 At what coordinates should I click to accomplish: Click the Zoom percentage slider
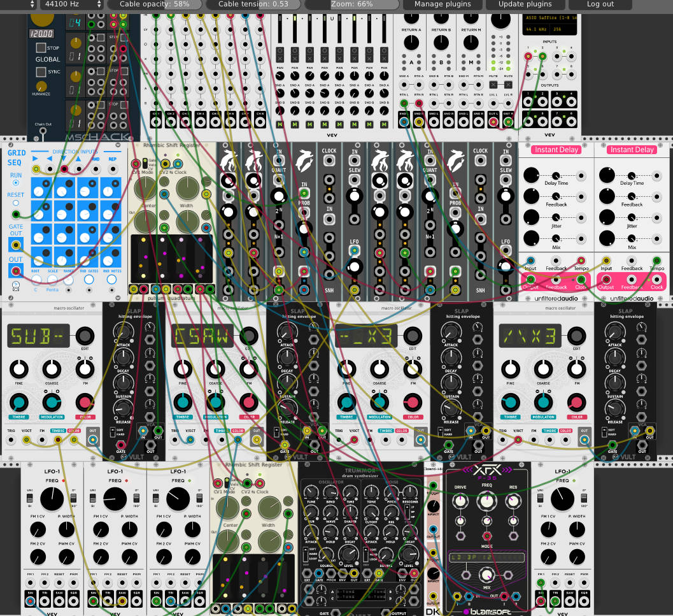(x=352, y=4)
